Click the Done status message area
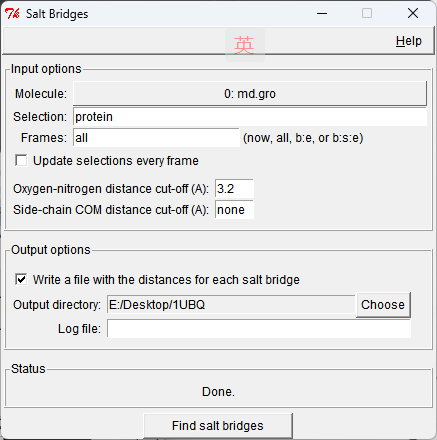437x440 pixels. [218, 392]
